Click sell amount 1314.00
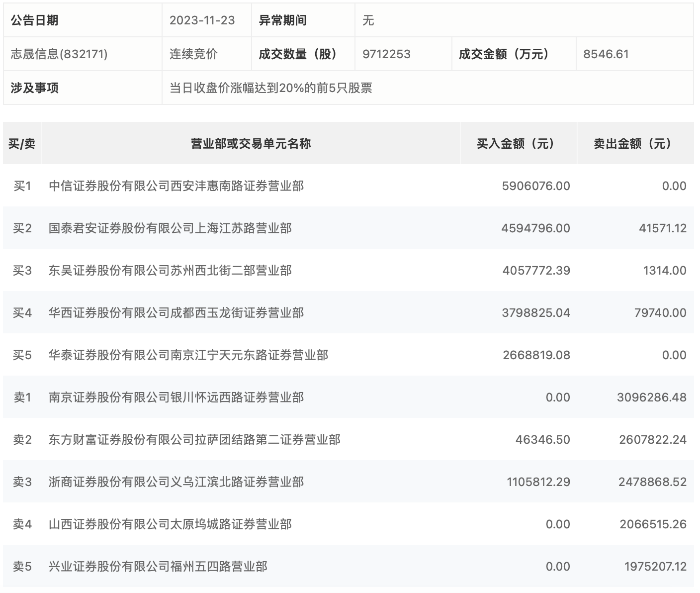This screenshot has width=700, height=593. pos(665,271)
